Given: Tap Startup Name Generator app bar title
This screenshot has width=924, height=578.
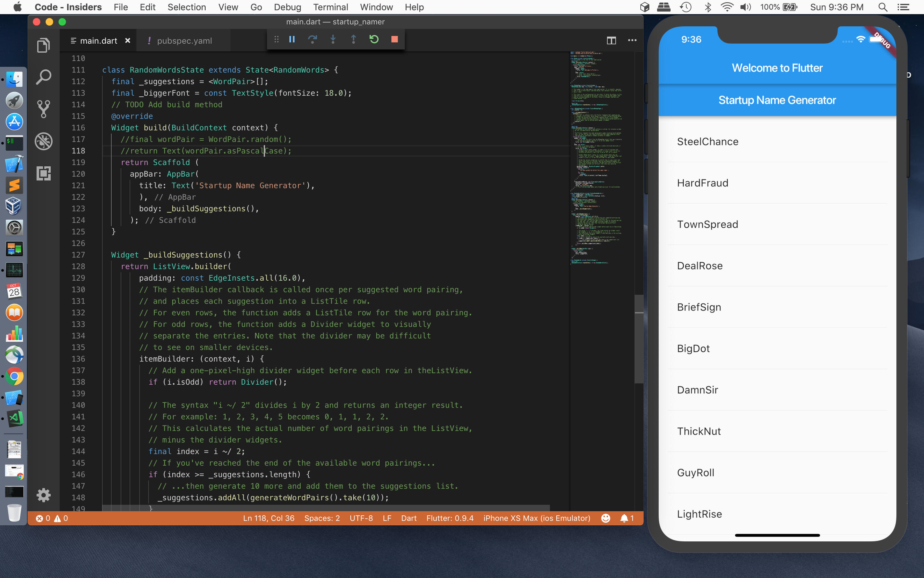Looking at the screenshot, I should [x=777, y=100].
